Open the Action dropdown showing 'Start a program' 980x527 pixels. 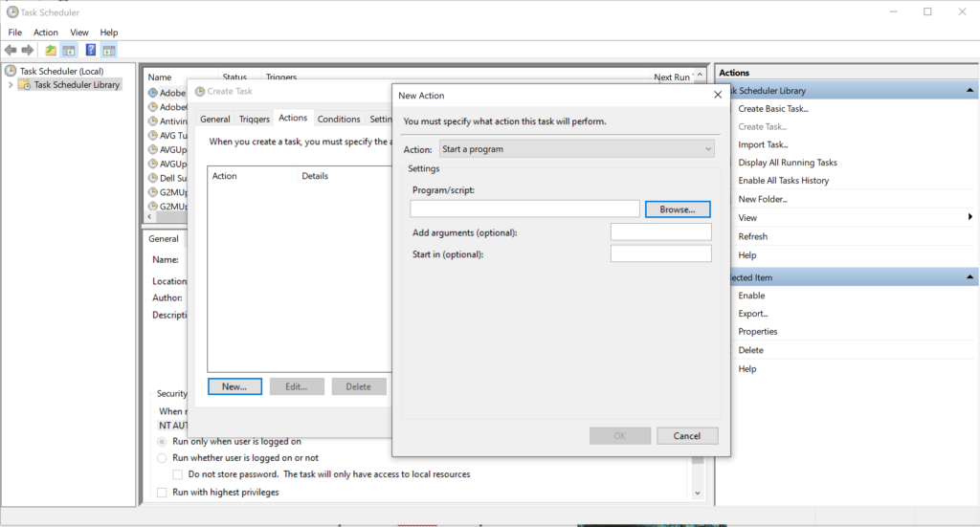pos(576,149)
